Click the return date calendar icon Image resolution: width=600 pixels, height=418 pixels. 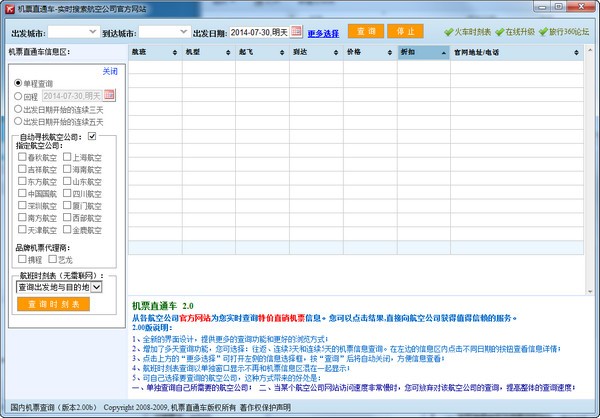pos(109,95)
